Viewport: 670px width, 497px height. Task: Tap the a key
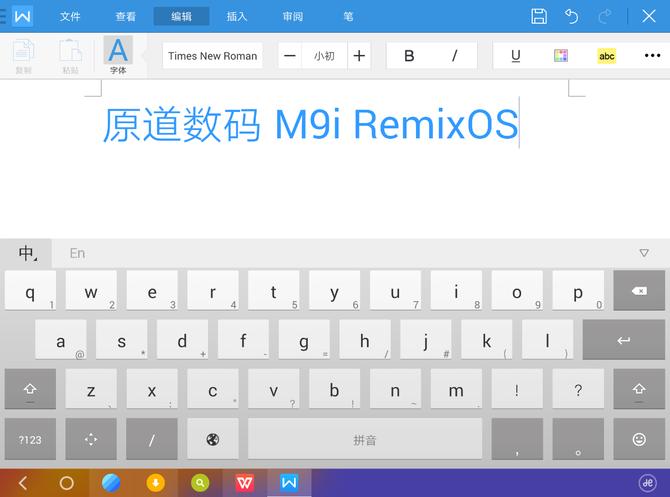click(61, 340)
